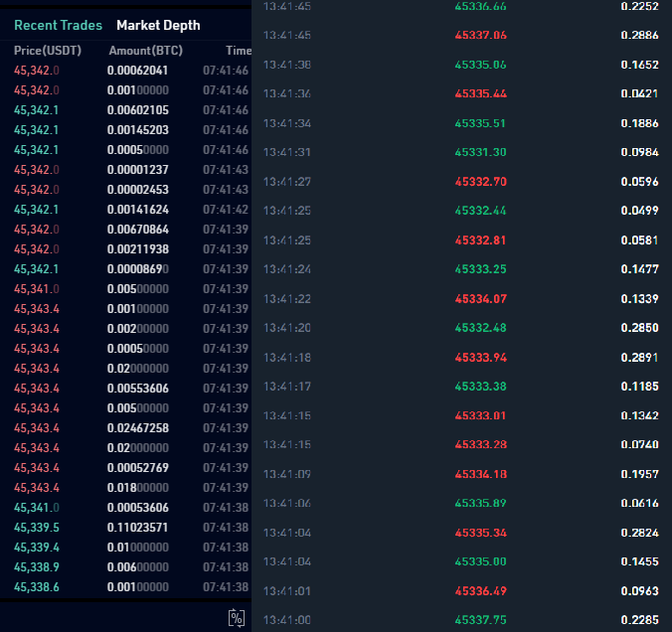
Task: Click the red price 45337.06
Action: pyautogui.click(x=480, y=35)
